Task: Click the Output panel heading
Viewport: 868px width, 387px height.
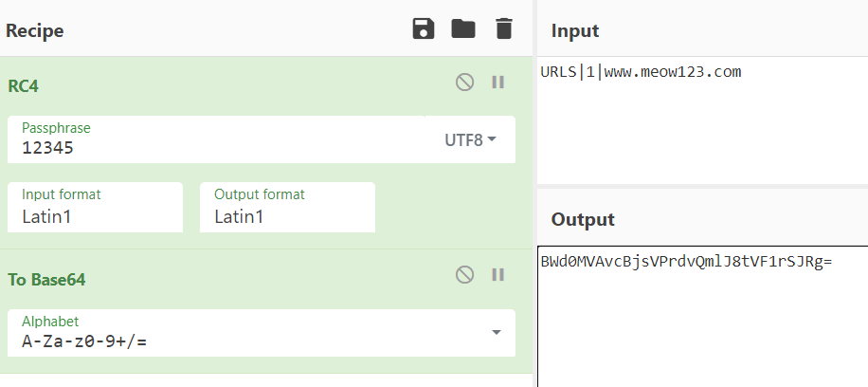Action: tap(583, 220)
